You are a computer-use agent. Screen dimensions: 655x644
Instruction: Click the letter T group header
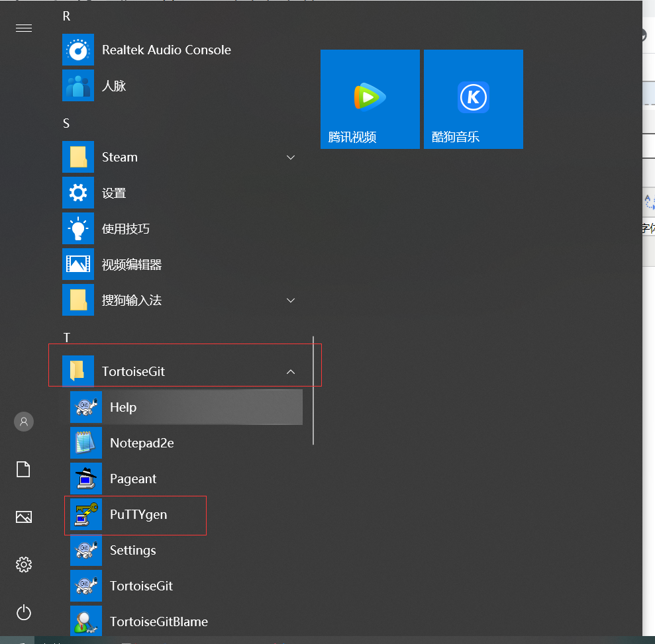click(66, 338)
